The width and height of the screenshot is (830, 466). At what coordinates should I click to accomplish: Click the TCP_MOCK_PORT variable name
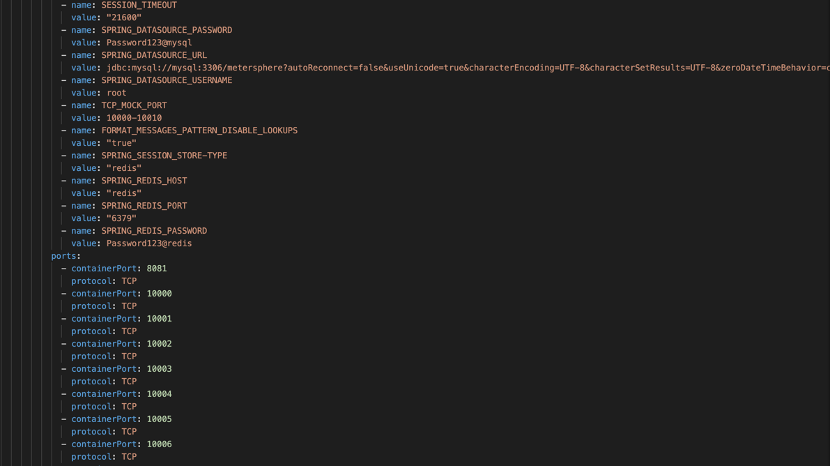pos(134,105)
